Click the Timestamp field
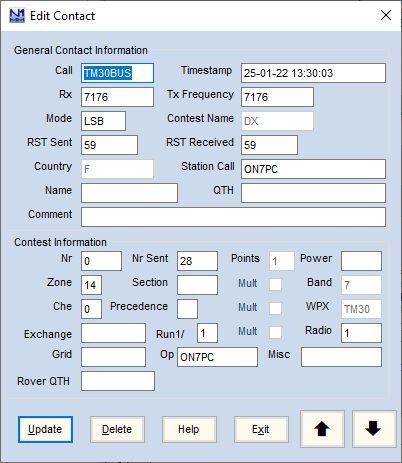 (x=313, y=73)
